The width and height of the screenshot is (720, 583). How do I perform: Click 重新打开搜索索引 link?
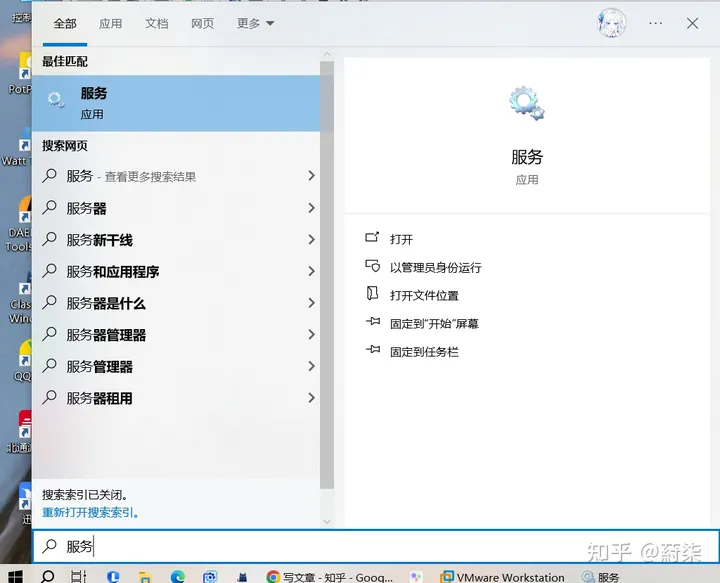(x=90, y=512)
